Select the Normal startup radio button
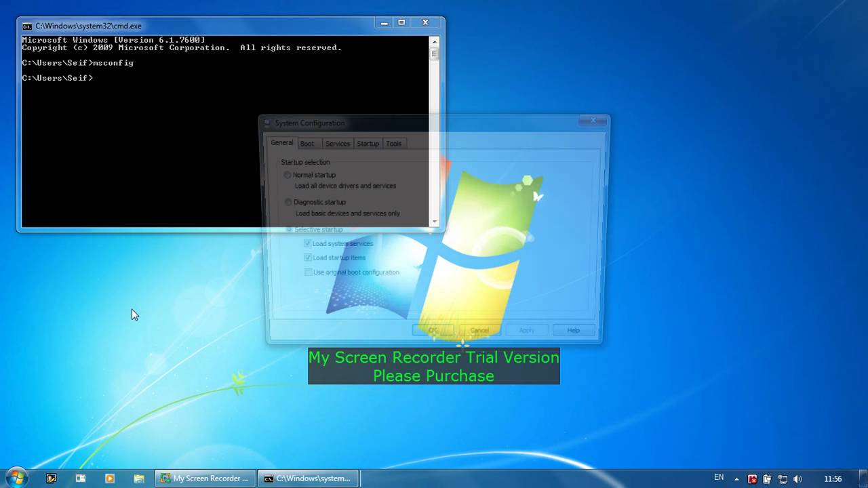868x488 pixels. point(288,175)
